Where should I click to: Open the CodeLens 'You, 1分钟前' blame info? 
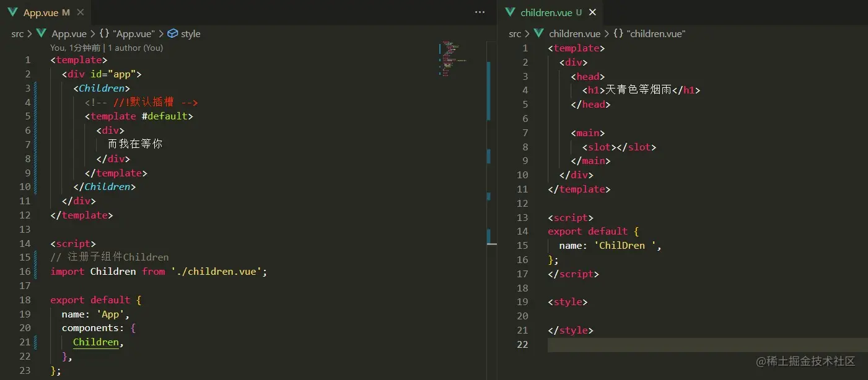(x=76, y=48)
